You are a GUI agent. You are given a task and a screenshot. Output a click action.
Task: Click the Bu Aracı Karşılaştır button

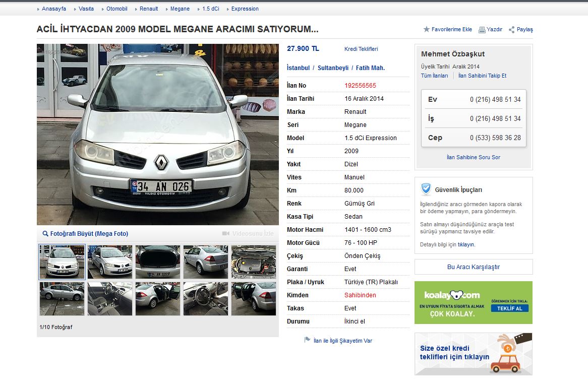(474, 267)
